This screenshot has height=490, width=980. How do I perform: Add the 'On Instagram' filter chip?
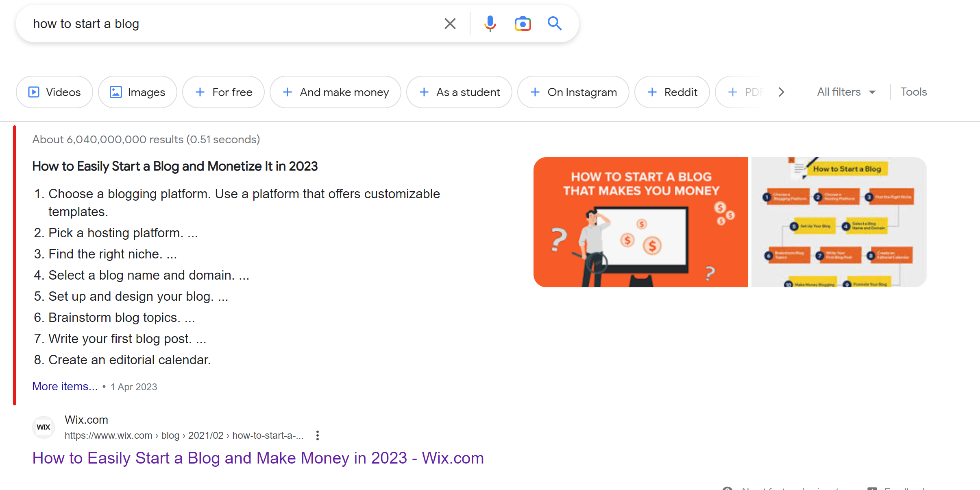[x=573, y=92]
